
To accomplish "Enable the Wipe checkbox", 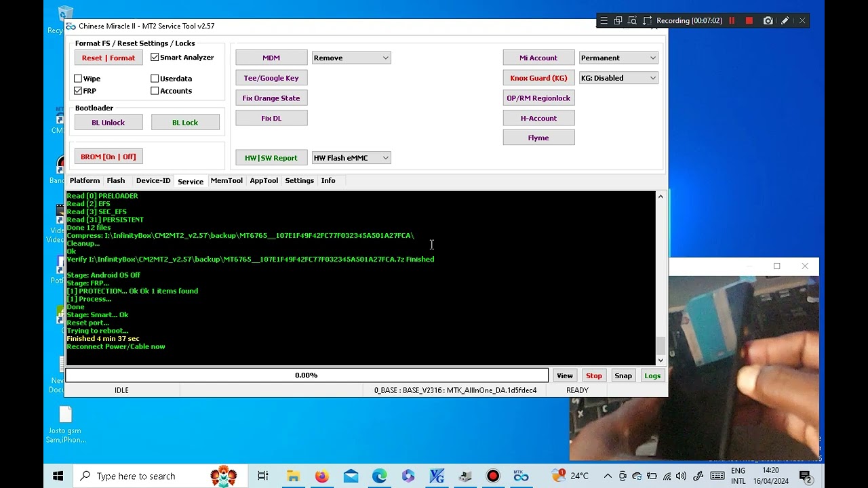I will [x=79, y=78].
